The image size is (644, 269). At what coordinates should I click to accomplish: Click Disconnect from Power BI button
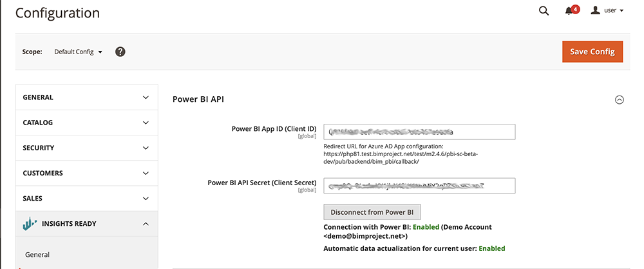coord(372,212)
